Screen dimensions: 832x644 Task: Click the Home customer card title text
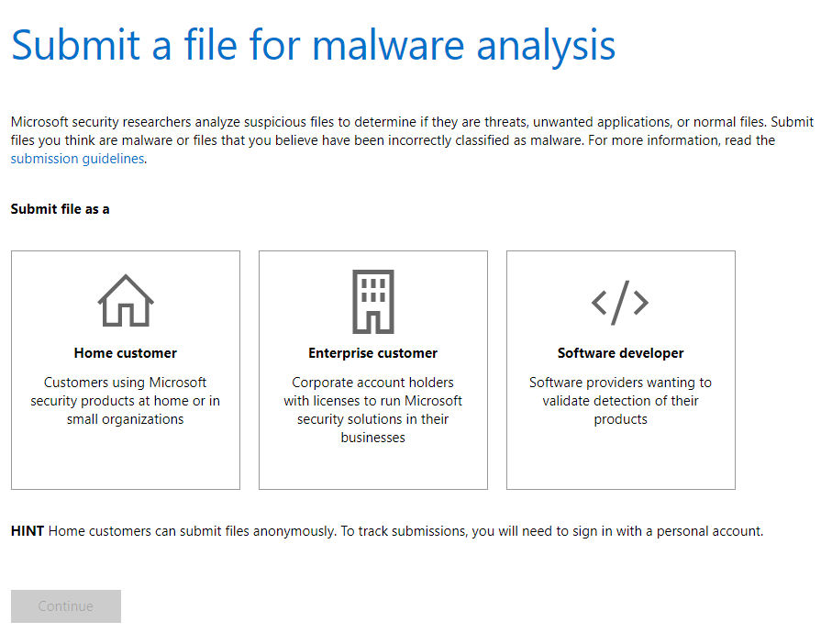coord(125,353)
